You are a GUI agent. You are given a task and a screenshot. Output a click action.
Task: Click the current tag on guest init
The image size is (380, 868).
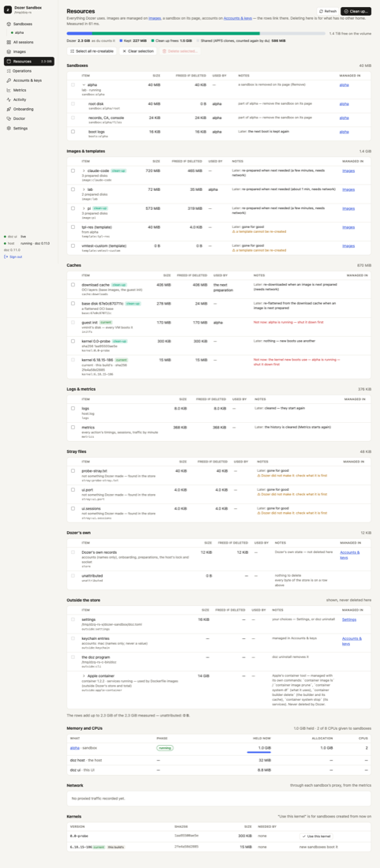coord(107,322)
